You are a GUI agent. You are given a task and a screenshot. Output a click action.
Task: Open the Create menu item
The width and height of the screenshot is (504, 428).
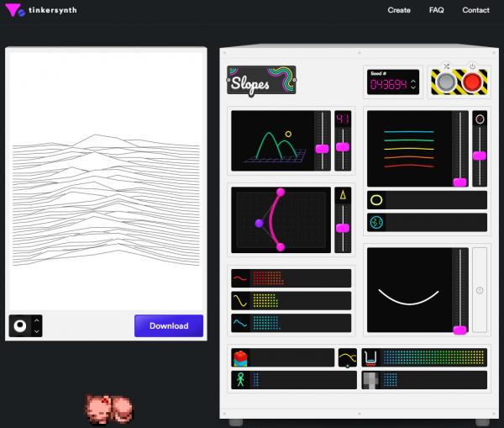[399, 10]
